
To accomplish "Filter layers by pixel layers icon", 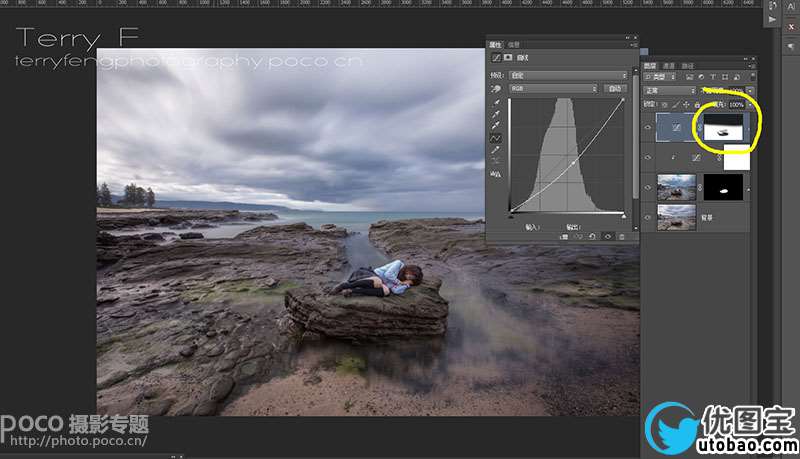I will pos(689,76).
